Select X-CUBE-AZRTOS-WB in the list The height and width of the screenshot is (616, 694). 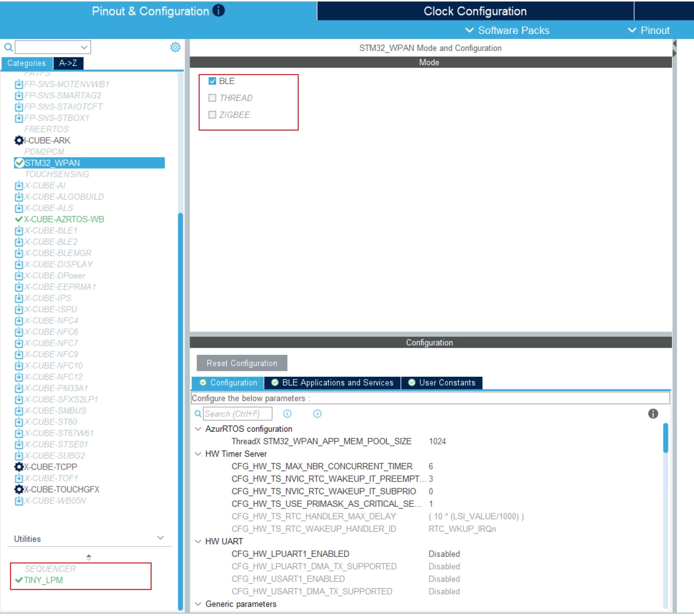[x=64, y=220]
